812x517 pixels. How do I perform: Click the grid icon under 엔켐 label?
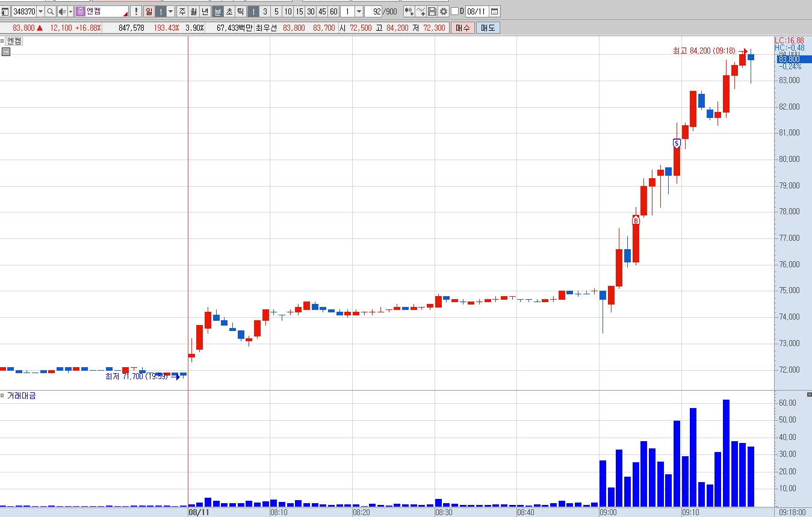click(x=6, y=52)
